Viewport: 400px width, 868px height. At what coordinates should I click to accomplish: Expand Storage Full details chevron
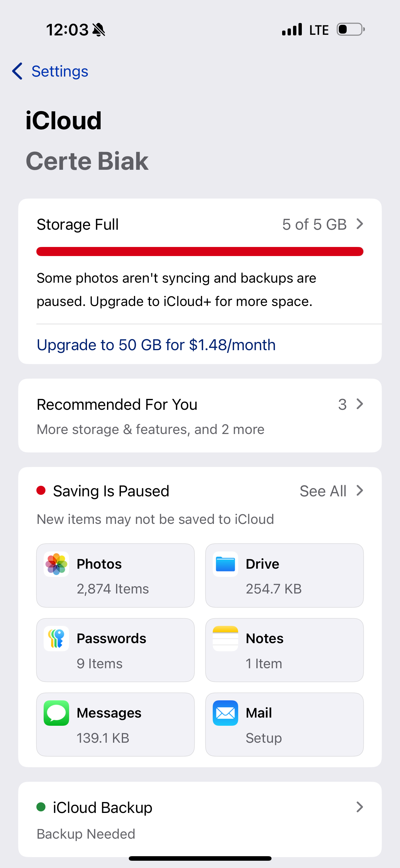[360, 224]
